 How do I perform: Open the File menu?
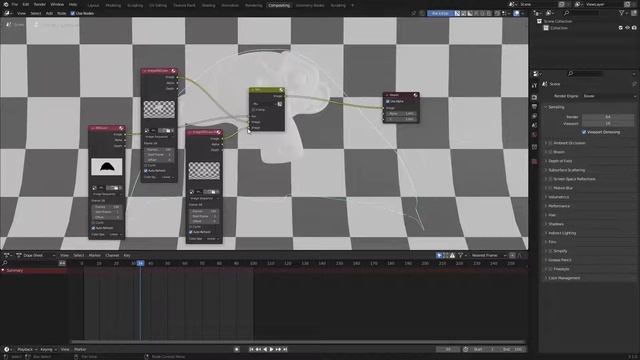point(15,4)
